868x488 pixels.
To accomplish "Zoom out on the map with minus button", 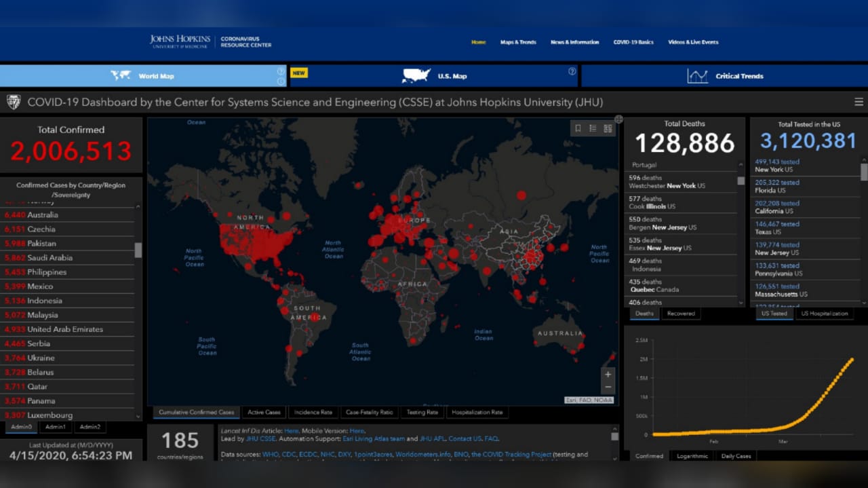I will 608,387.
